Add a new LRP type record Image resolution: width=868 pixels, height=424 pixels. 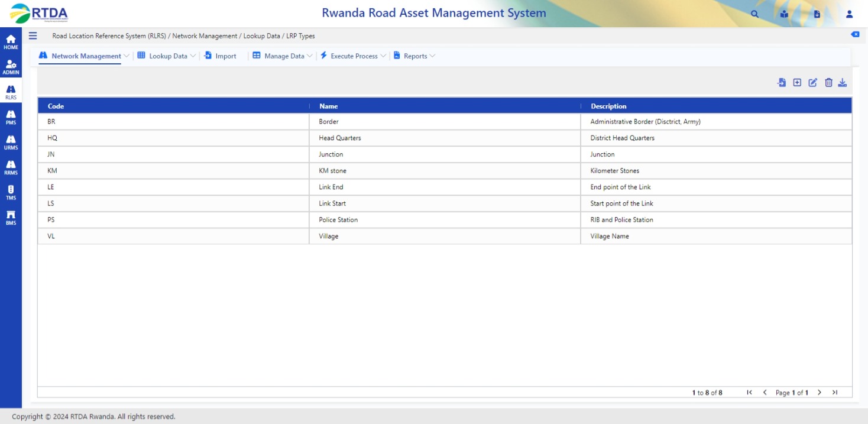(797, 83)
